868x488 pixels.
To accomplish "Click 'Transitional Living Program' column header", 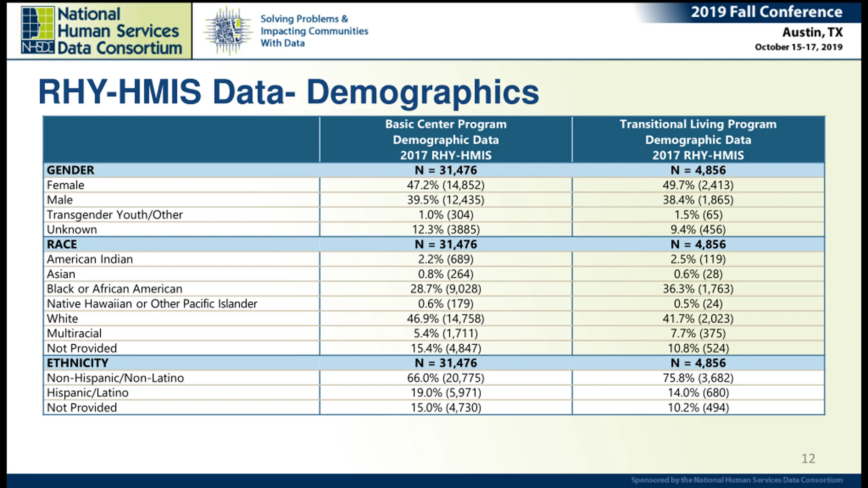I will point(698,140).
